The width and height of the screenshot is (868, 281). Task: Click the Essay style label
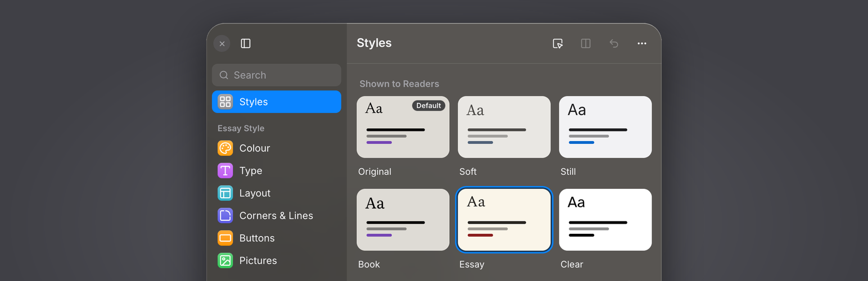click(472, 264)
